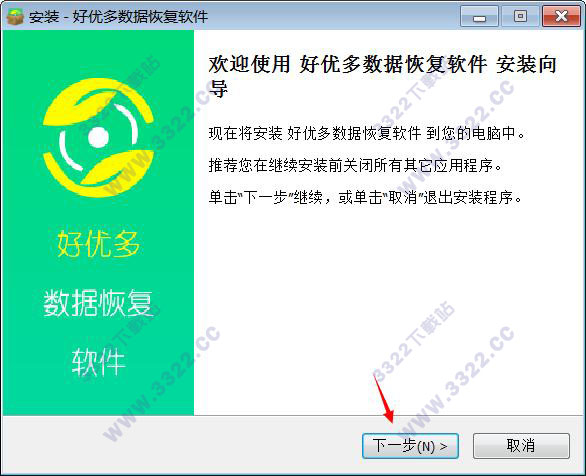Viewport: 586px width, 476px height.
Task: Click the white center dot of disc logo
Action: 98,137
